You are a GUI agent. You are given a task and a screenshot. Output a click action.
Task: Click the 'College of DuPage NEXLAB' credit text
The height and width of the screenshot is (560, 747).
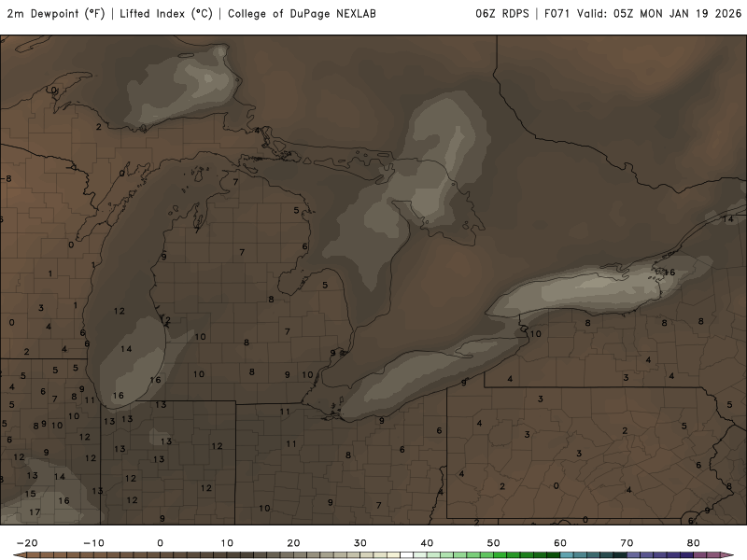(x=302, y=14)
